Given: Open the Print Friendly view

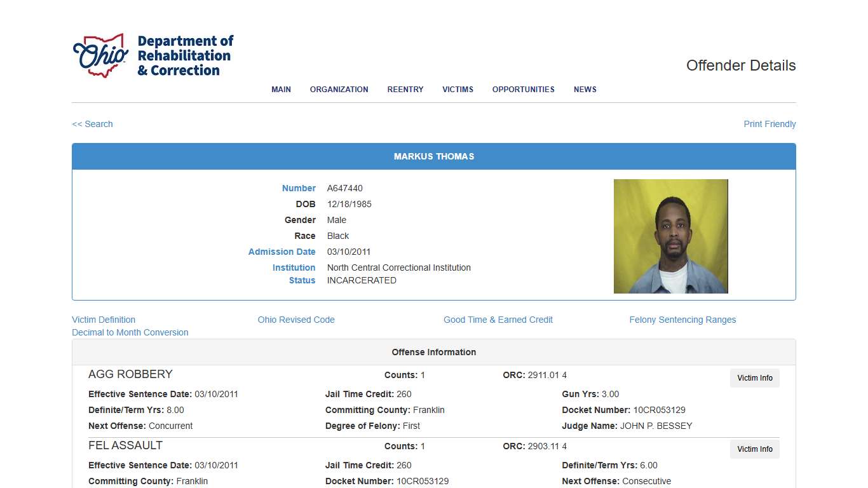Looking at the screenshot, I should tap(770, 124).
